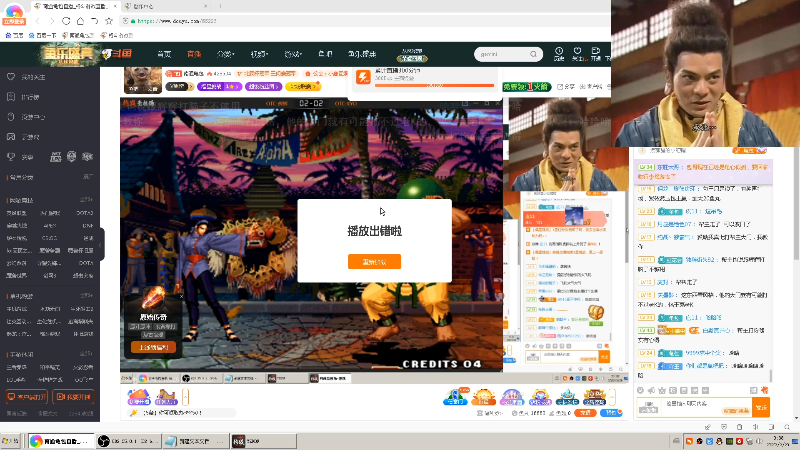Click orange reload button in 播放出错啦 dialog
The height and width of the screenshot is (450, 800).
point(374,262)
